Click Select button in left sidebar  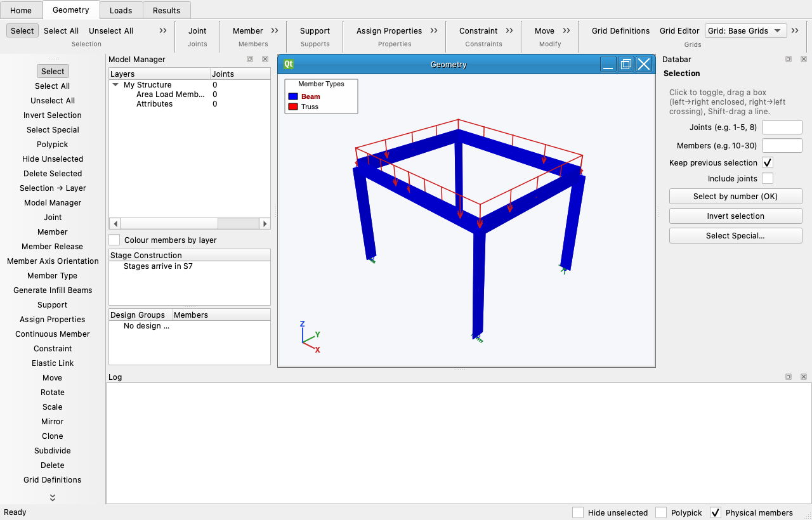pos(53,71)
